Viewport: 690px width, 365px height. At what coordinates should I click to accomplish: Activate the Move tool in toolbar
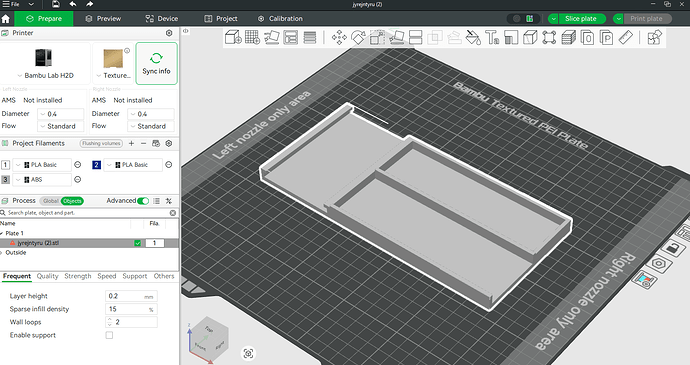click(x=339, y=37)
